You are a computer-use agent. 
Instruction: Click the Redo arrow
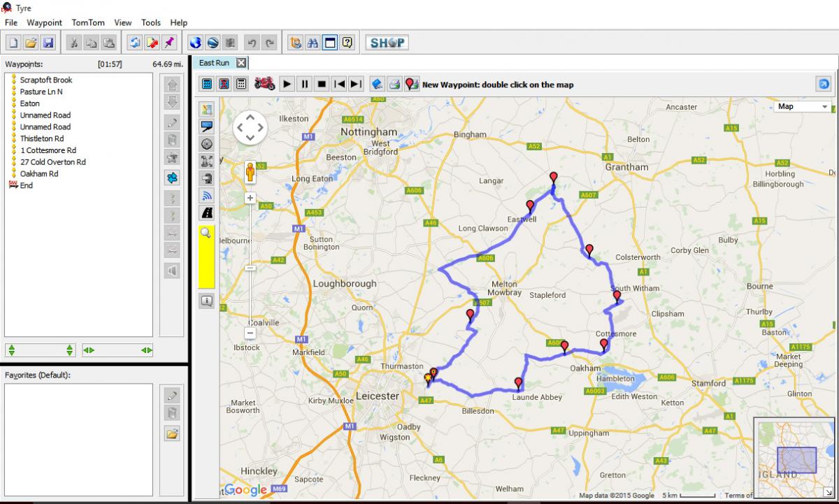(270, 43)
